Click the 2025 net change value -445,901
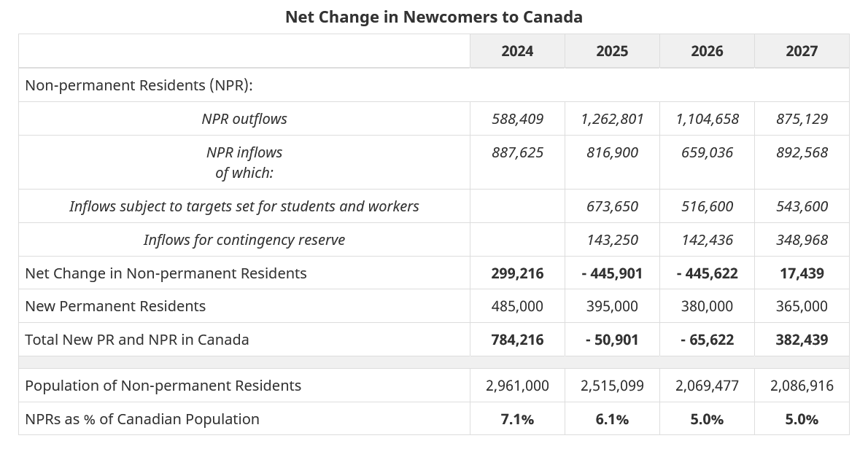This screenshot has height=449, width=868. [612, 273]
